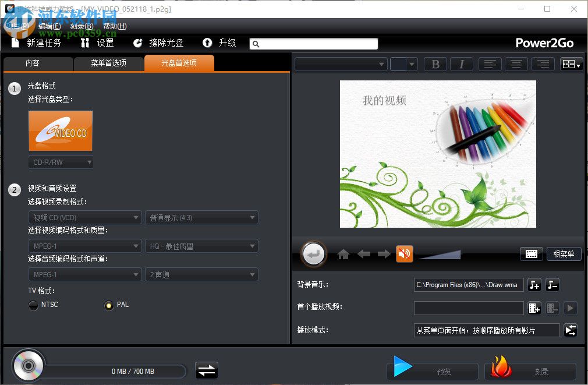Align menu text right
Viewport: 588px width, 385px height.
[x=543, y=64]
